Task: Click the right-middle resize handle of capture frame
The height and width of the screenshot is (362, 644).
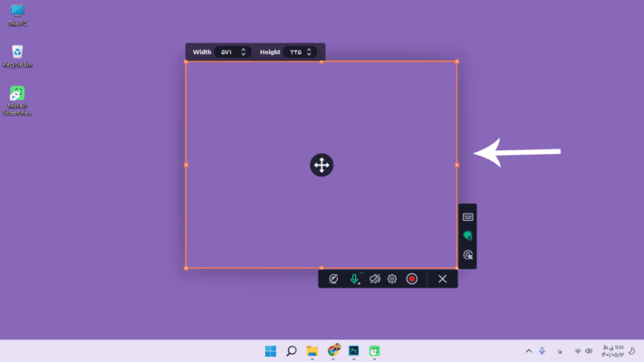Action: coord(457,165)
